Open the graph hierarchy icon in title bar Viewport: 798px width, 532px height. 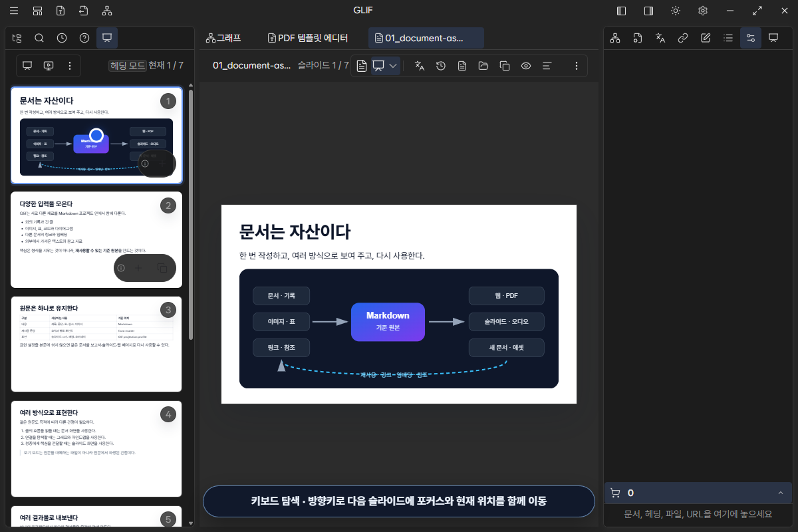pyautogui.click(x=107, y=11)
